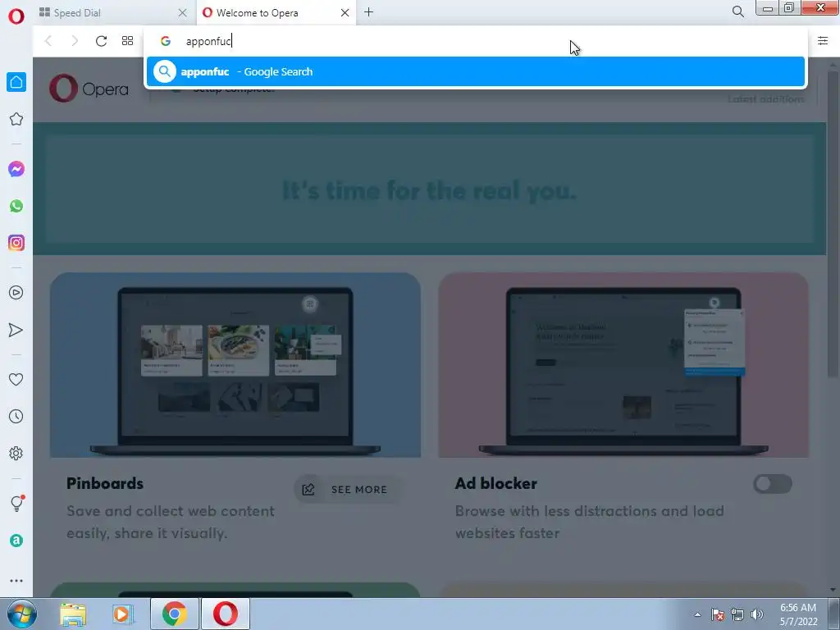This screenshot has height=630, width=840.
Task: Click the Google search engine icon in address bar
Action: 166,41
